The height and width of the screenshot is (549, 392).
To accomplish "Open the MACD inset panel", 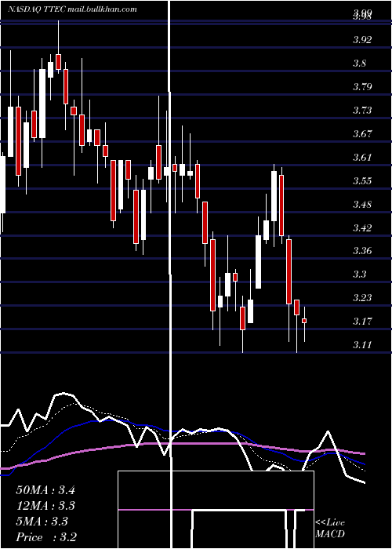I will (216, 510).
